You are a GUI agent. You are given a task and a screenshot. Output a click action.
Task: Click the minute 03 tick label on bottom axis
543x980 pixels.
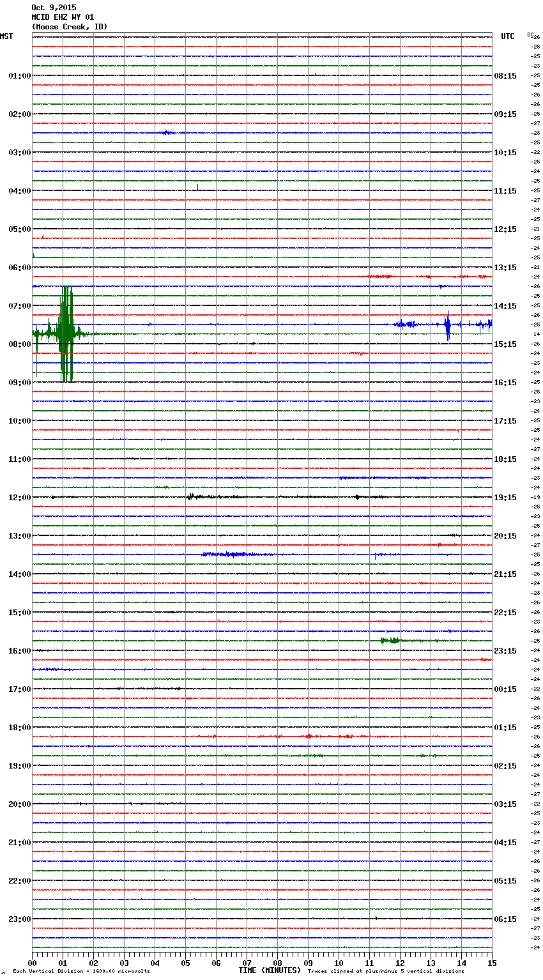pos(125,963)
